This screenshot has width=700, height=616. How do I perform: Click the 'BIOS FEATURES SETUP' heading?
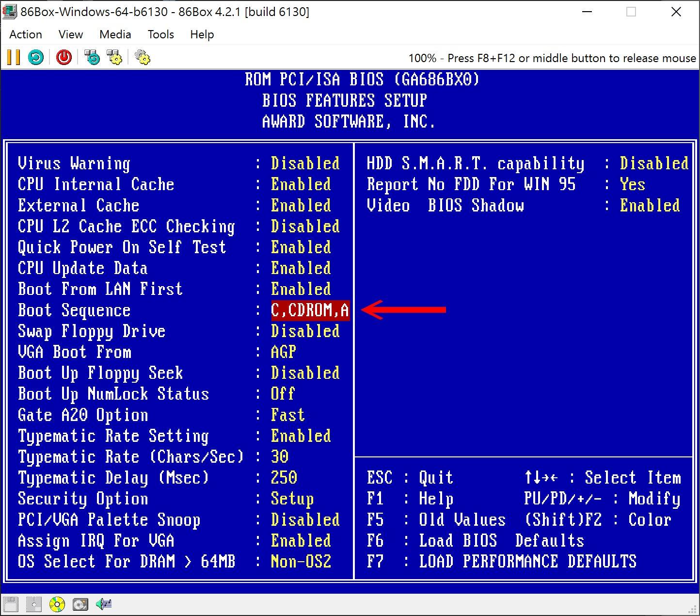coord(345,100)
